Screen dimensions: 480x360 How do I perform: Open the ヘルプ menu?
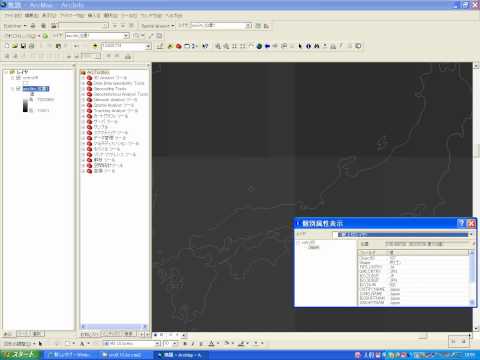click(x=174, y=15)
